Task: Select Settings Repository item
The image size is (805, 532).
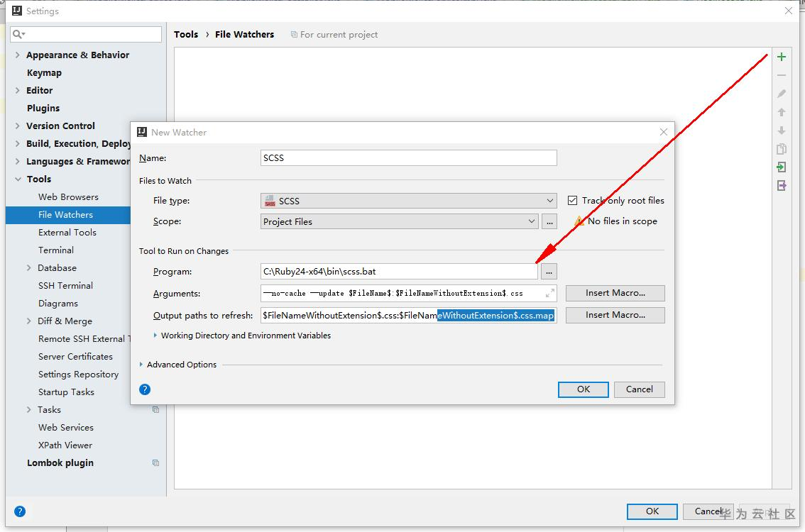Action: (79, 374)
